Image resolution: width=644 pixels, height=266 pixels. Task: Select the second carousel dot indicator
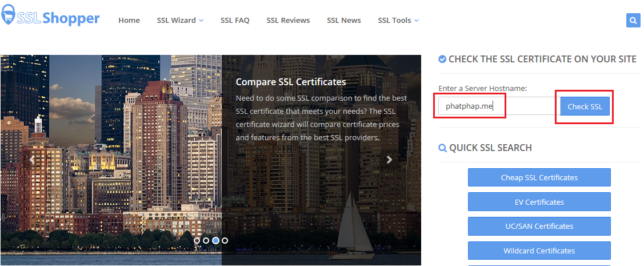coord(206,240)
